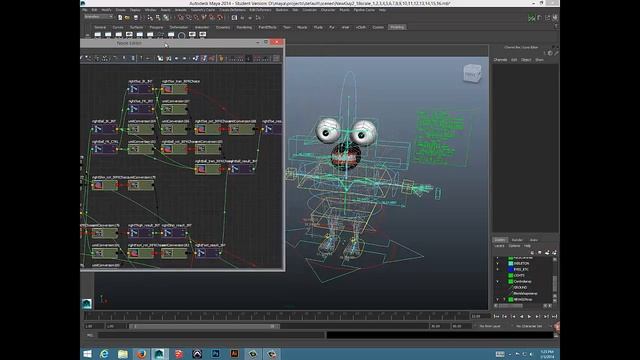Select the rightToe_IK_JNT node
The width and height of the screenshot is (640, 360).
coord(141,89)
